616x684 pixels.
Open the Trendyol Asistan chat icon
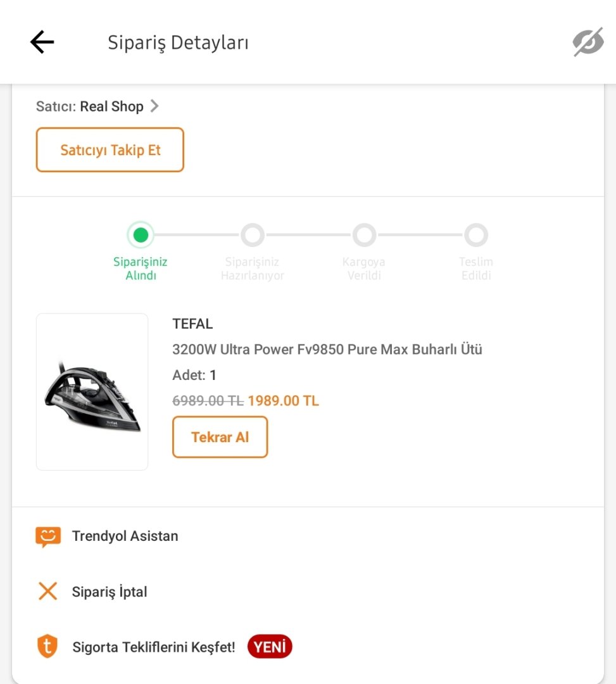pos(47,535)
